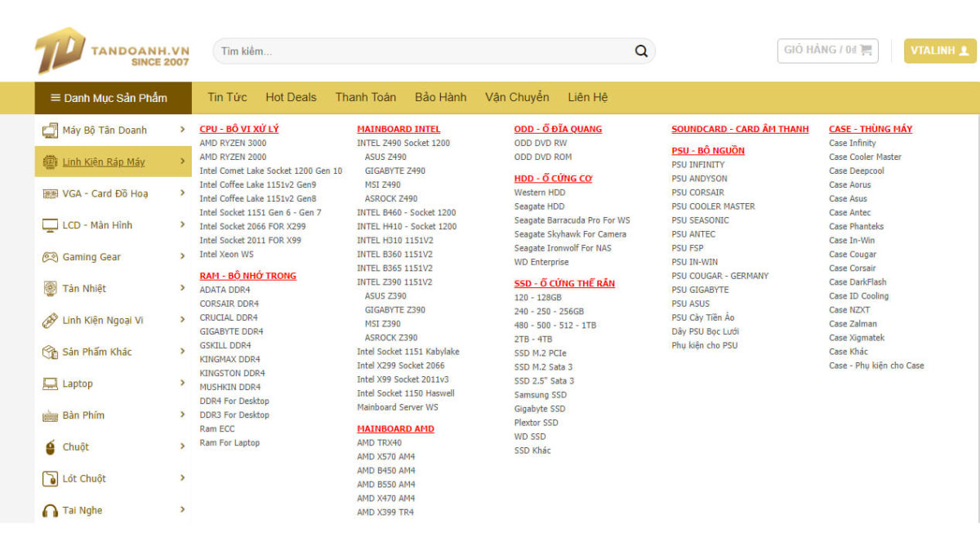Open the AMD RYZEN 3000 link

233,143
